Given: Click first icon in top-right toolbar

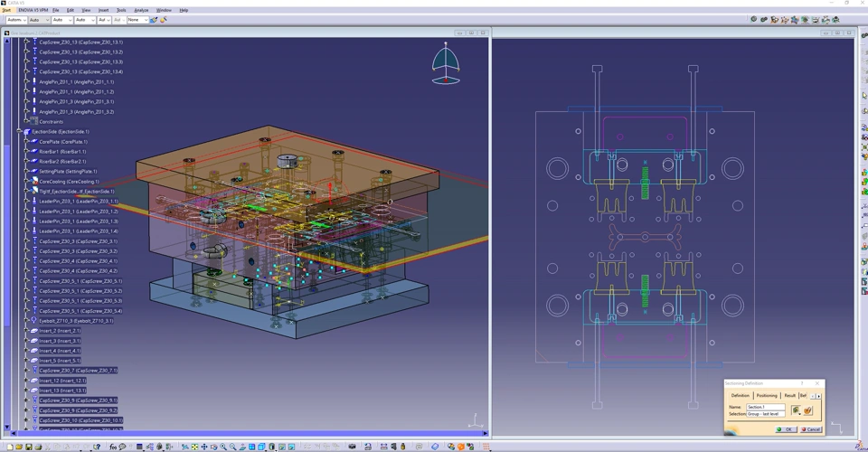Looking at the screenshot, I should (x=753, y=19).
